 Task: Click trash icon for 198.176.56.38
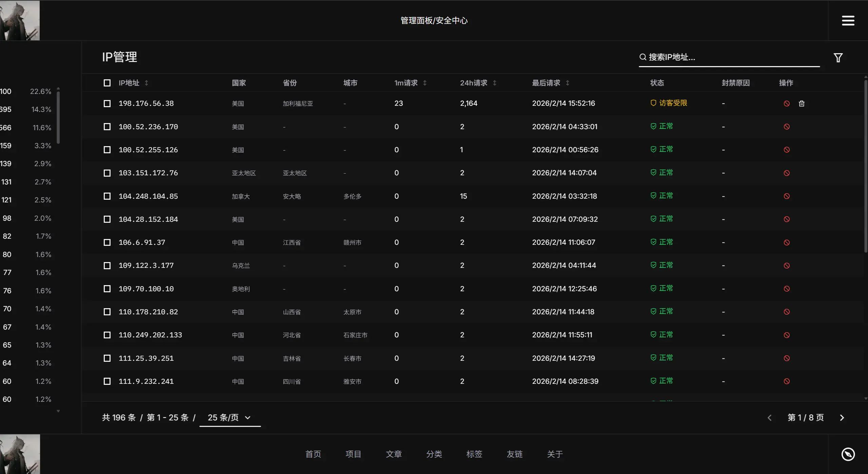(x=802, y=103)
